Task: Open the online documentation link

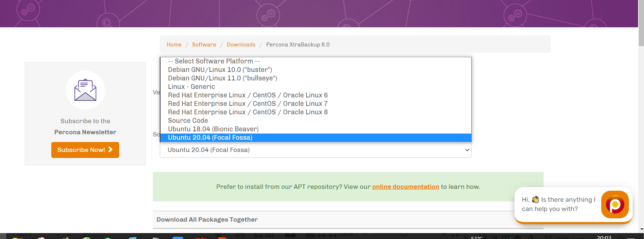Action: [x=406, y=187]
